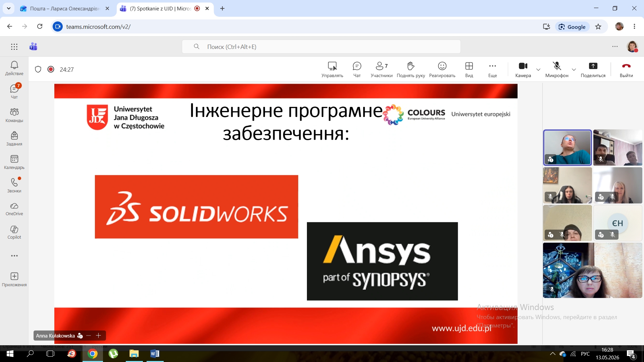The image size is (644, 362).
Task: Open the app launcher grid
Action: point(14,47)
